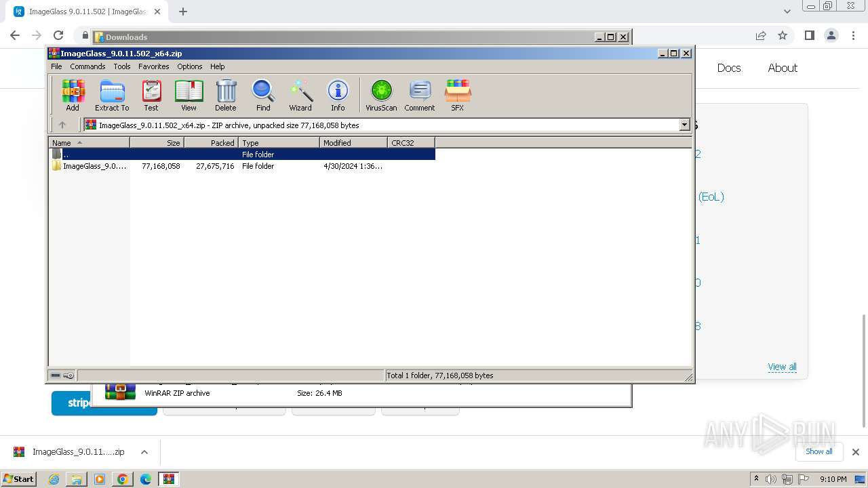The image size is (868, 488).
Task: Click the Add toolbar icon in WinRAR
Action: (73, 95)
